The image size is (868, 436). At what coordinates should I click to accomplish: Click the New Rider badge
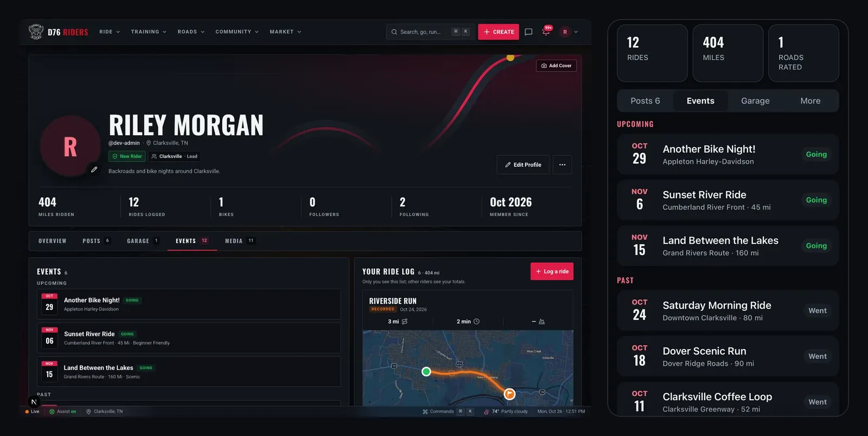coord(127,156)
